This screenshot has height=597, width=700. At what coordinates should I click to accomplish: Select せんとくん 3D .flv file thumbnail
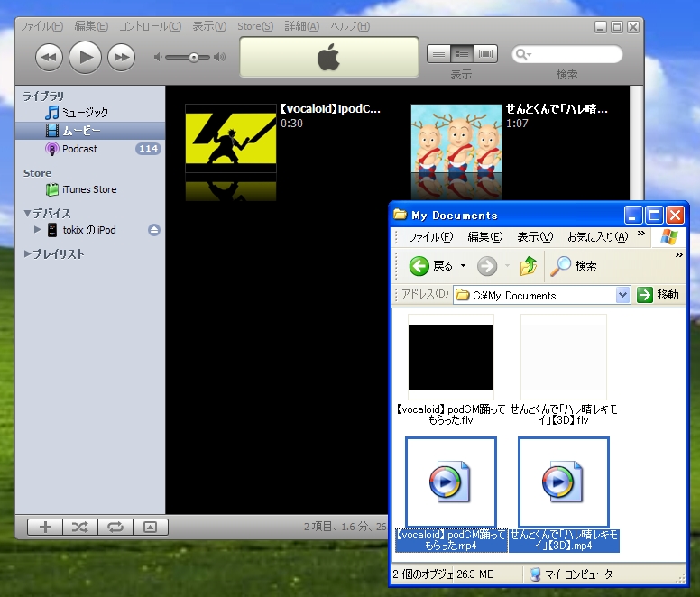pos(564,357)
